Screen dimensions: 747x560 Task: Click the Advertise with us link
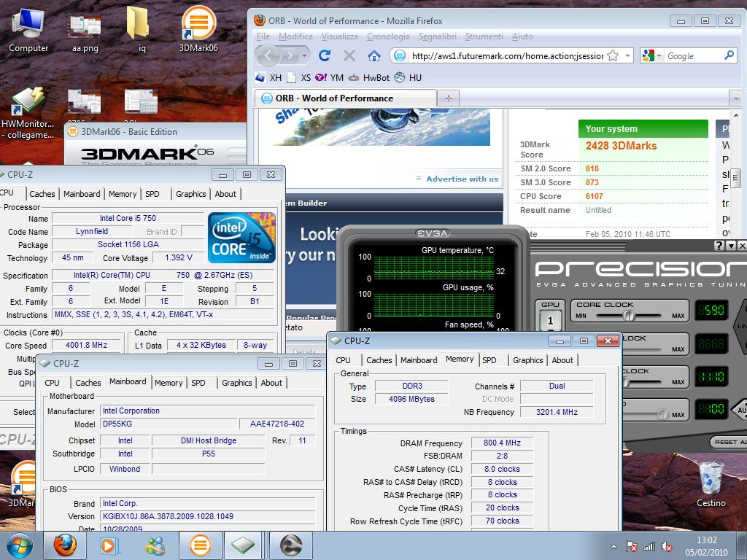coord(462,179)
